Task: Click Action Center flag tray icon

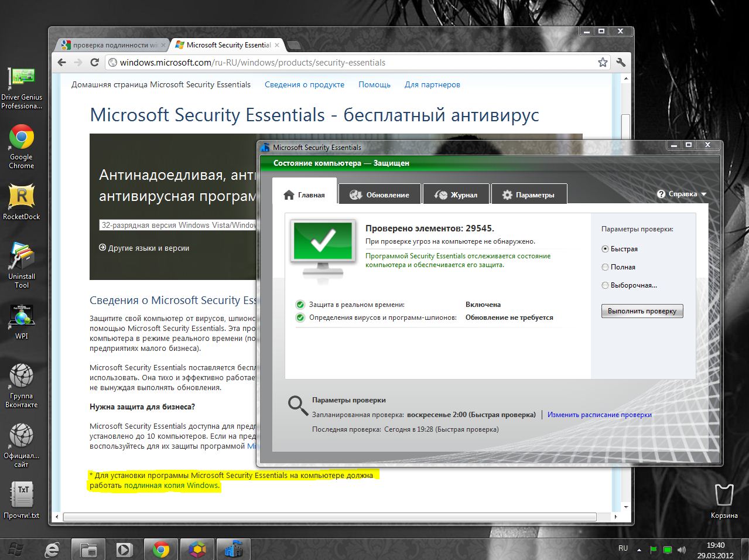Action: pos(654,550)
